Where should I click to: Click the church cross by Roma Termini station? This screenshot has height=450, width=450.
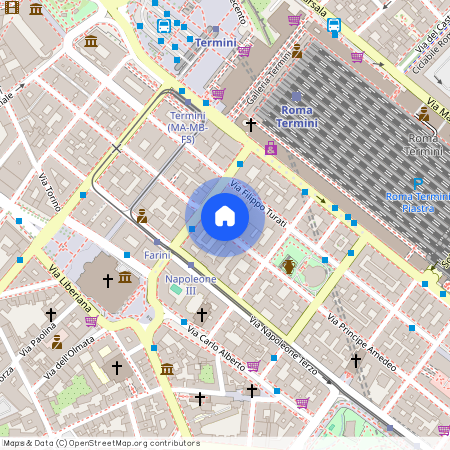pyautogui.click(x=251, y=124)
